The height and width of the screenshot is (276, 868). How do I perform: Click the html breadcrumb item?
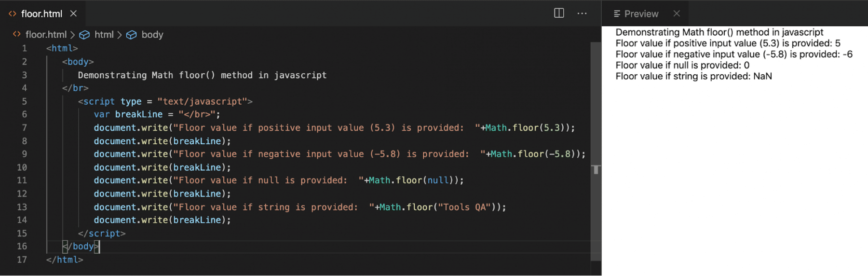(x=104, y=35)
